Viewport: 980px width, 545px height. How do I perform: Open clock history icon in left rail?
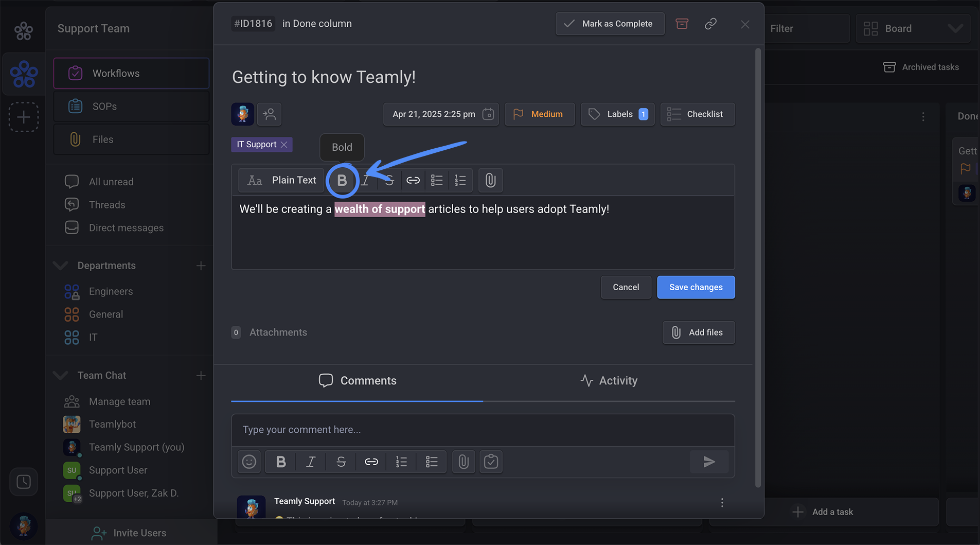click(24, 482)
